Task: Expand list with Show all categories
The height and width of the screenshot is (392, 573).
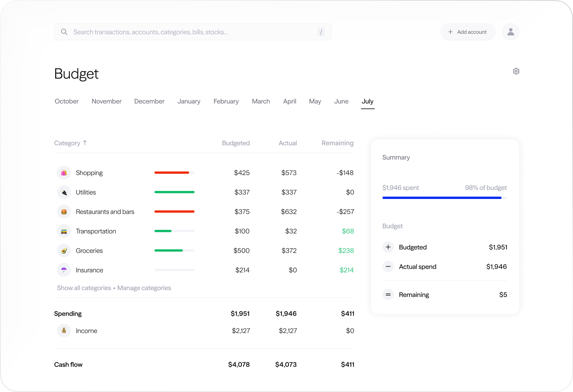Action: coord(84,288)
